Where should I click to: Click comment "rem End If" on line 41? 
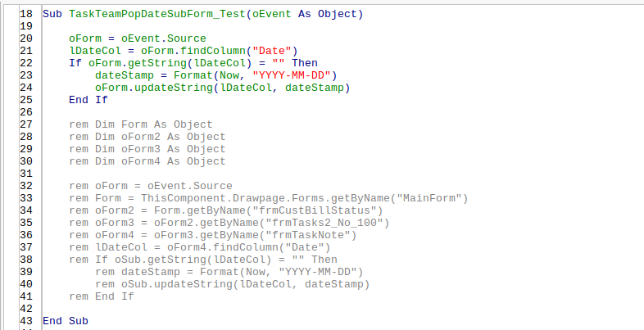pos(102,296)
